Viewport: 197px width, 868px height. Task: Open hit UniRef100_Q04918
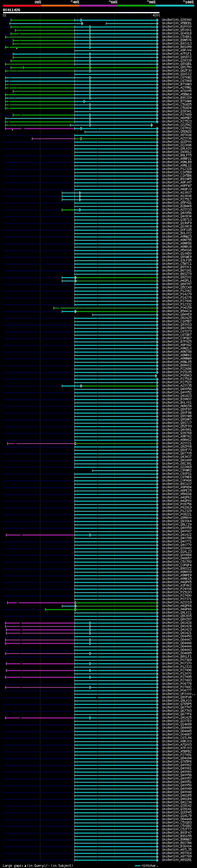[x=177, y=33]
